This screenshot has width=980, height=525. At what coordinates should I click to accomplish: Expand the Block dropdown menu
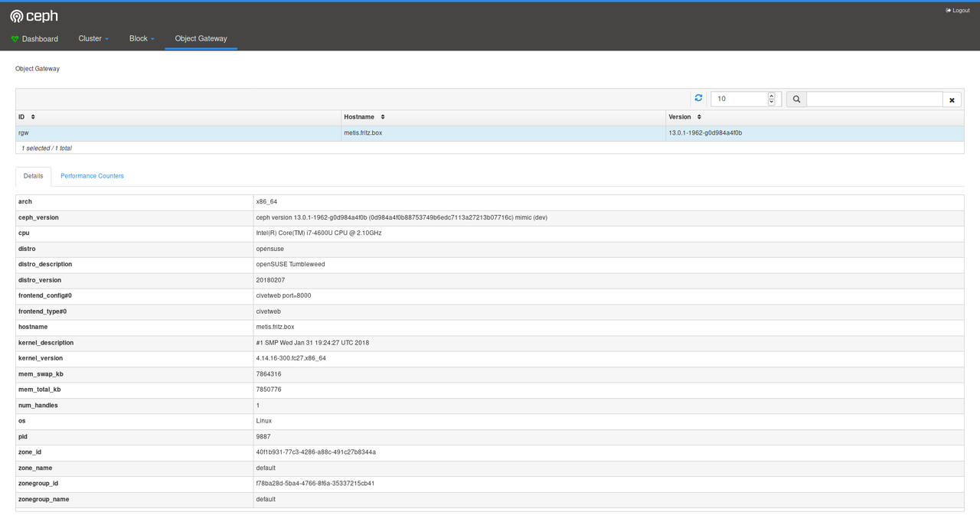pyautogui.click(x=142, y=38)
